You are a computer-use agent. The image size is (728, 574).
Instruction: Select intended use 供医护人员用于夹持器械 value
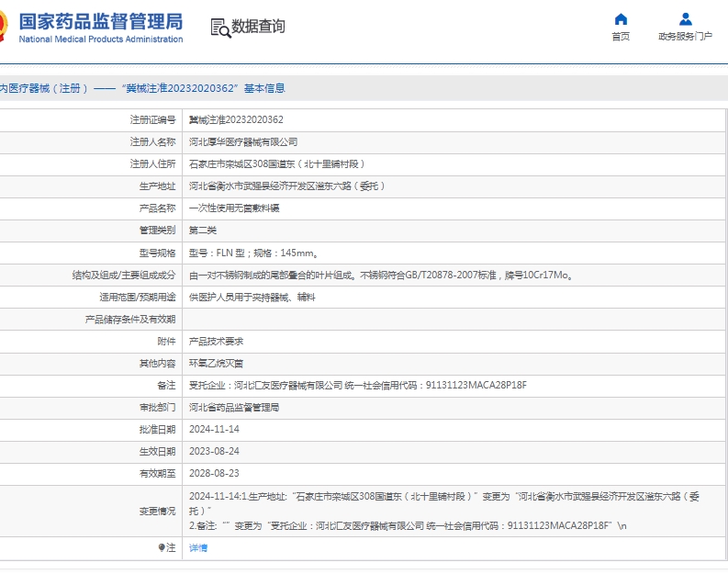coord(252,298)
